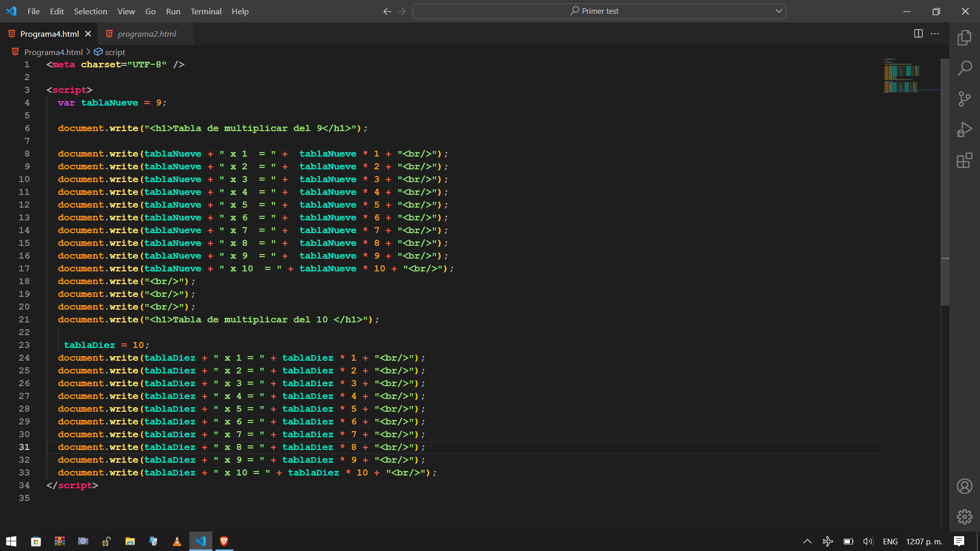This screenshot has height=551, width=980.
Task: Click line number 3 in gutter
Action: [x=27, y=90]
